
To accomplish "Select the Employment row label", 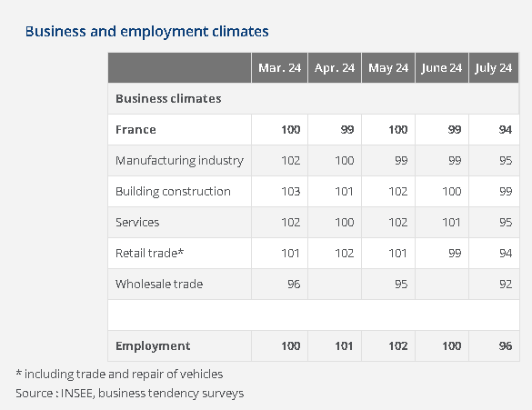I will tap(153, 345).
